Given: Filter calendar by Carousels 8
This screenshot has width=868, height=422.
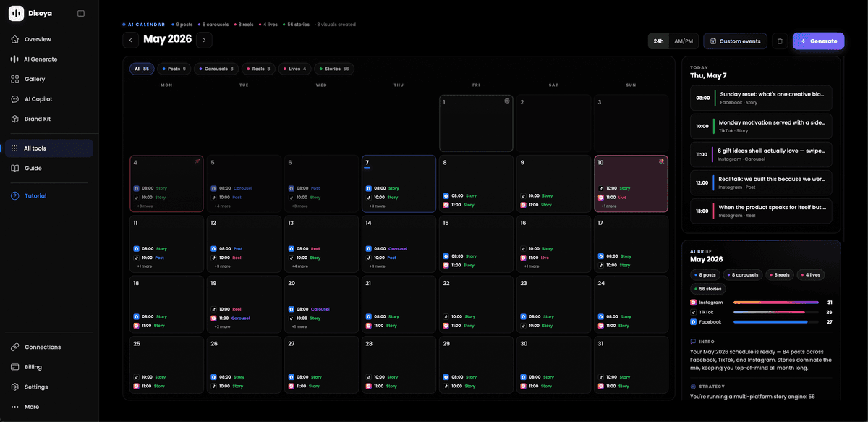Looking at the screenshot, I should click(x=216, y=69).
